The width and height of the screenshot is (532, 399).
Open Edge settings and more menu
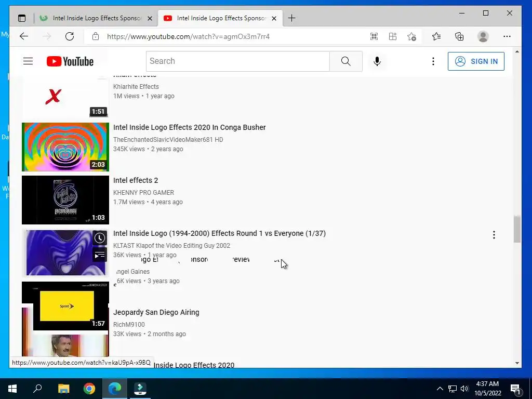pyautogui.click(x=507, y=36)
